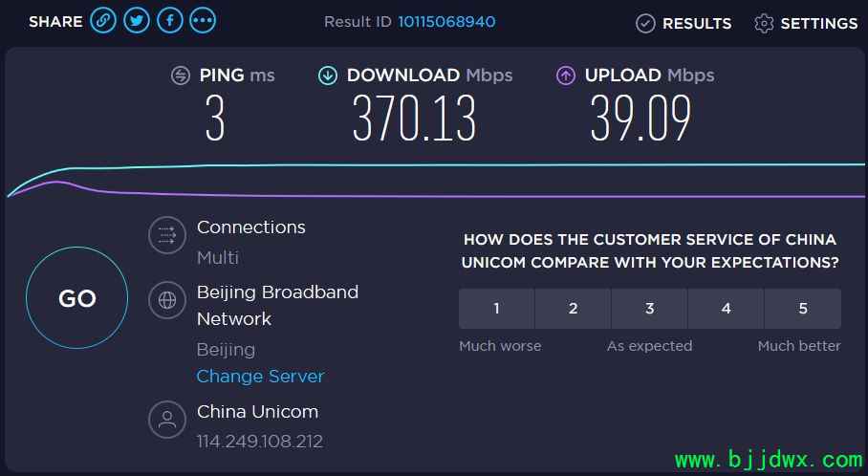Click the Change Server link

pos(260,377)
